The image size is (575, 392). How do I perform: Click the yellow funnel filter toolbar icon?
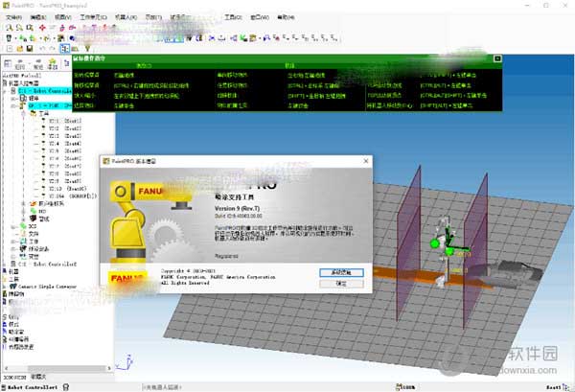[x=87, y=49]
